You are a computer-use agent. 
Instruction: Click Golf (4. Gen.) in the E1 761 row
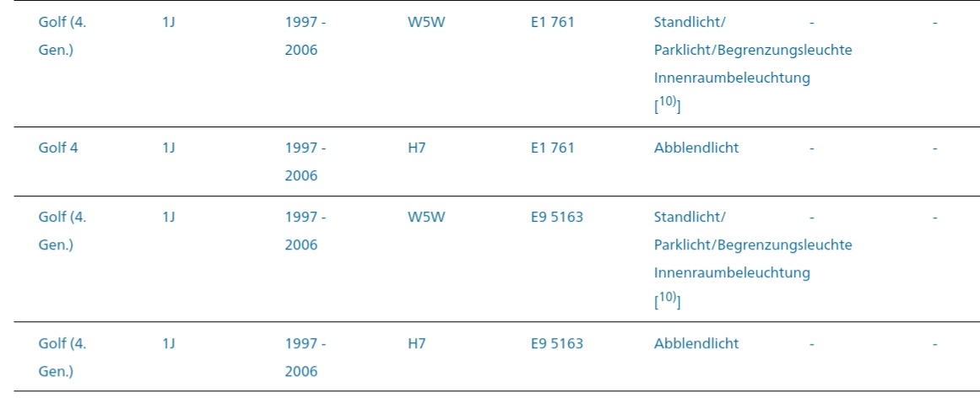click(62, 23)
